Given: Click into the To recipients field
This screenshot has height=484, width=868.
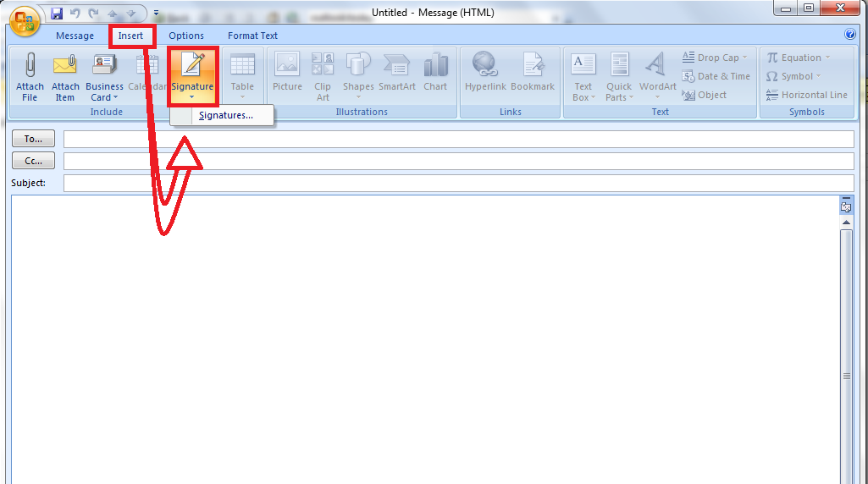Looking at the screenshot, I should pos(458,139).
